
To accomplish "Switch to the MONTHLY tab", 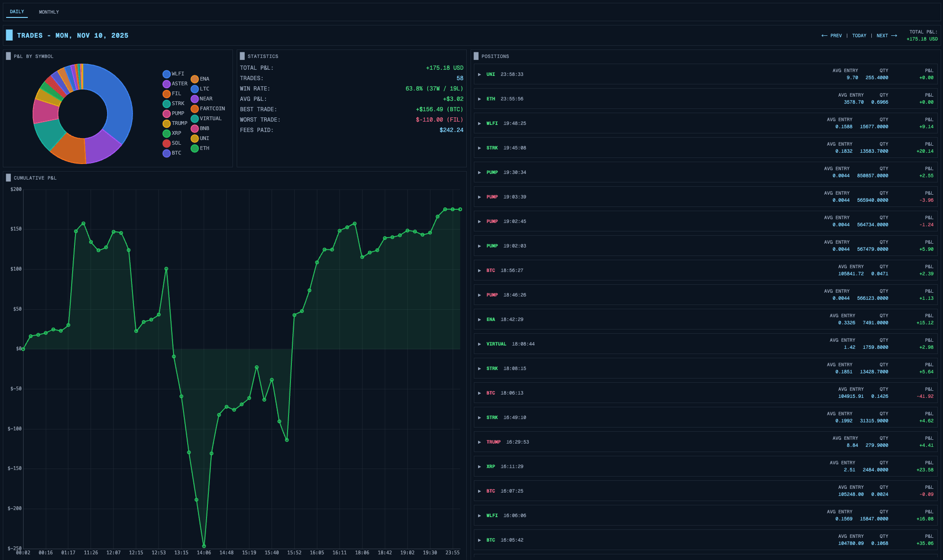I will [49, 12].
